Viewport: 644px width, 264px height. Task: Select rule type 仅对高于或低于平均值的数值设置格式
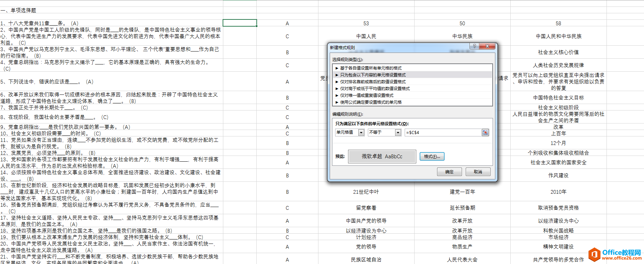point(413,89)
